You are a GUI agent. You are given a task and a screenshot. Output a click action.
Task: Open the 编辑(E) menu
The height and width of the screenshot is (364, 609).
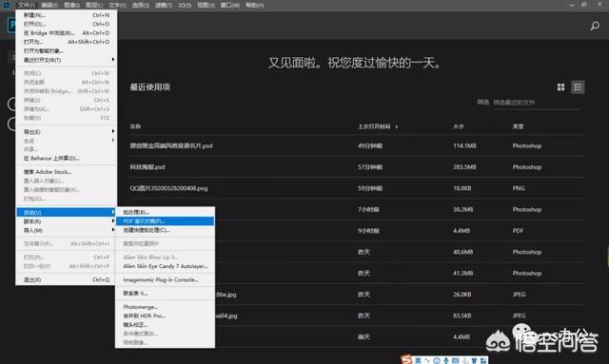tap(49, 5)
